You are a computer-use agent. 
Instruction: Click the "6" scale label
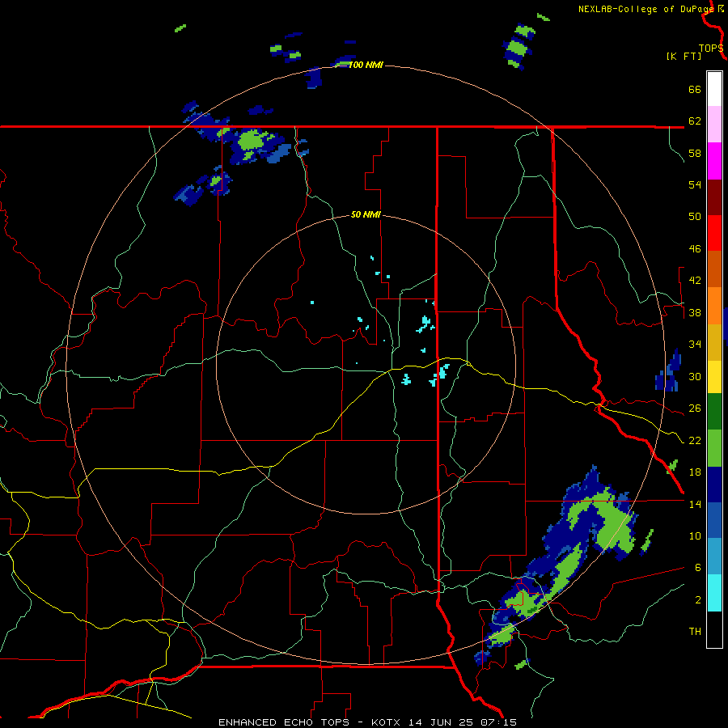698,568
